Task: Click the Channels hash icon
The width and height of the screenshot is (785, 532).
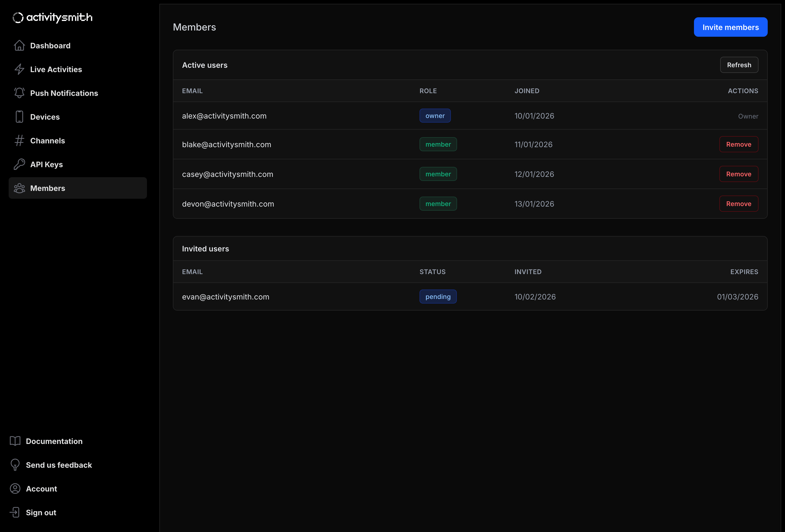Action: tap(19, 140)
